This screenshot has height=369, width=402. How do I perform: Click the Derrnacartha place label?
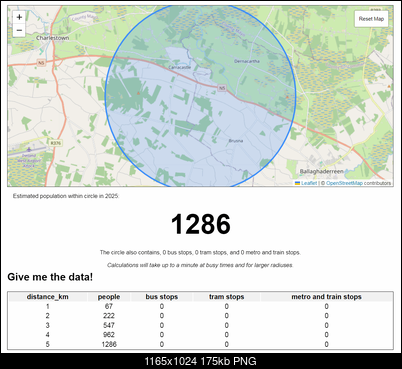(247, 61)
